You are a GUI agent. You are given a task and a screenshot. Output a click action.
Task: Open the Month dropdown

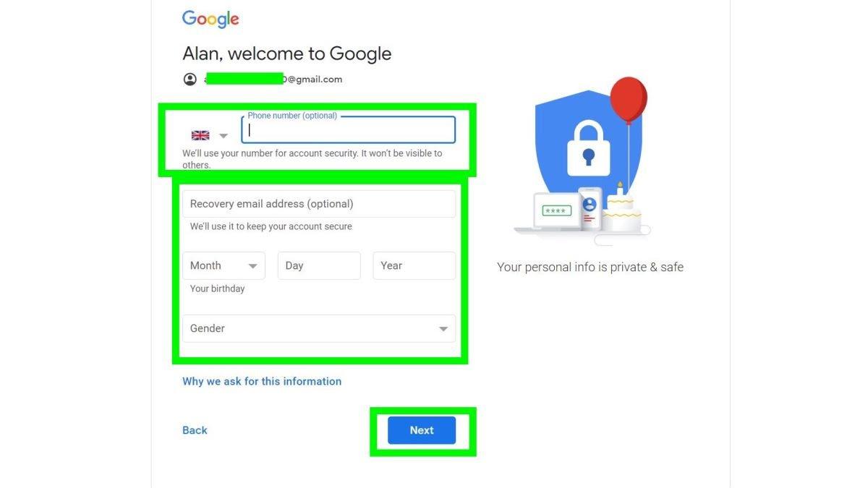224,265
